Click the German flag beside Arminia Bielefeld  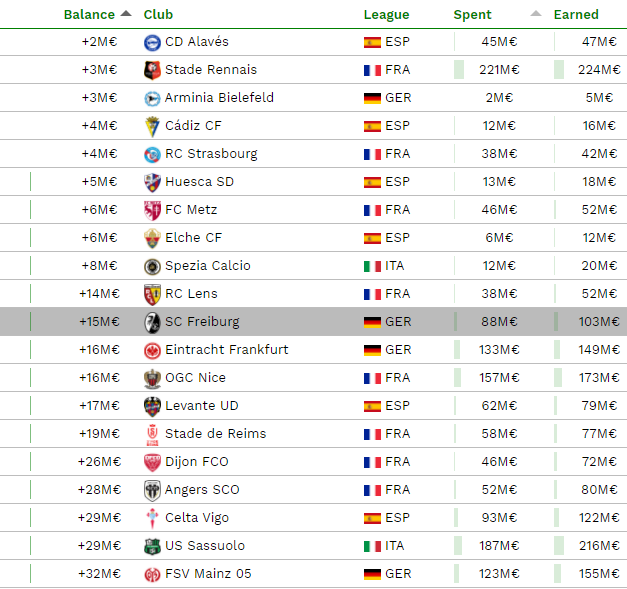372,98
